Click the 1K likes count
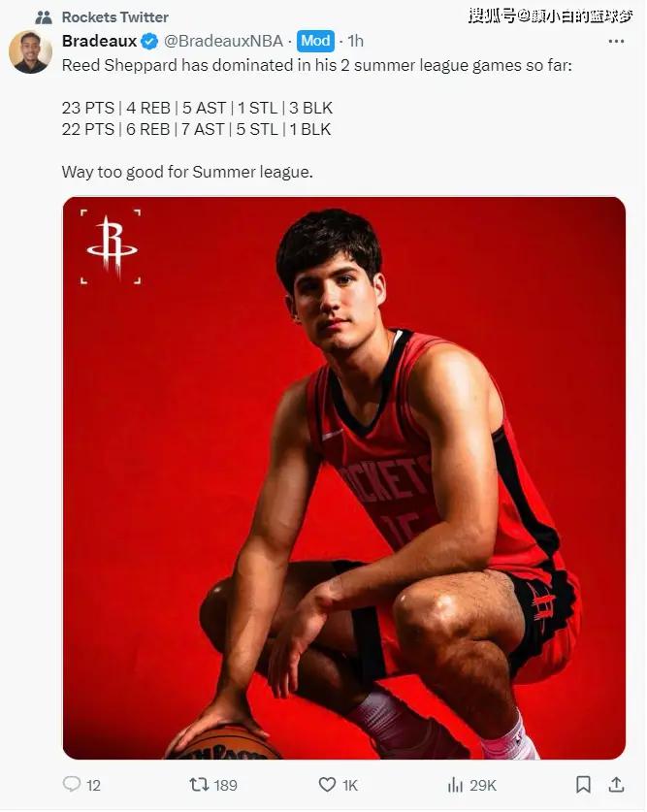647x812 pixels. [x=350, y=785]
